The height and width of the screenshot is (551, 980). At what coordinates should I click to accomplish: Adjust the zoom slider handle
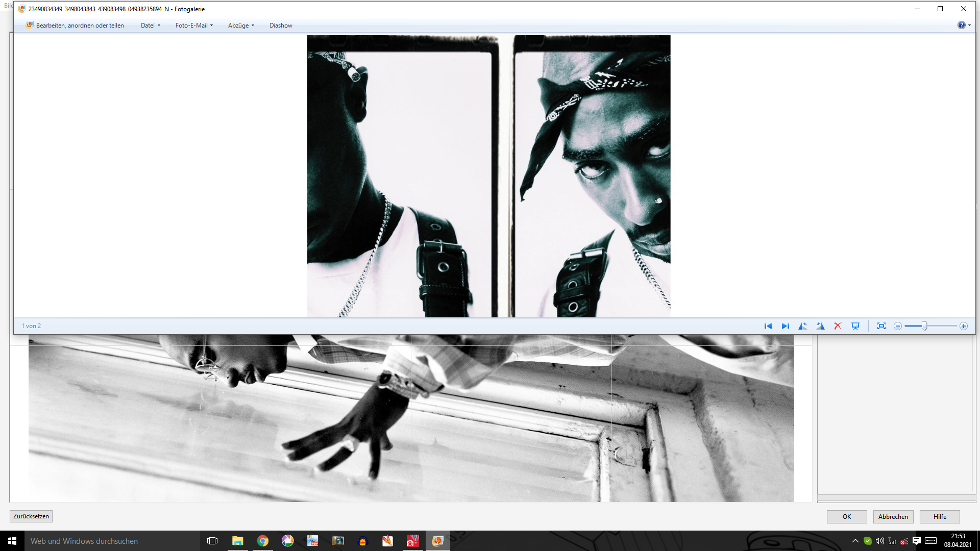pyautogui.click(x=924, y=326)
